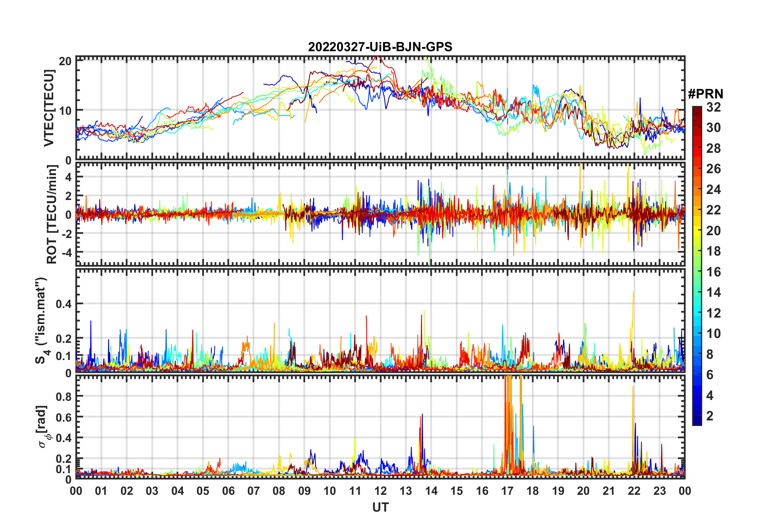The width and height of the screenshot is (761, 532).
Task: Select UT axis tick 09
Action: click(304, 491)
